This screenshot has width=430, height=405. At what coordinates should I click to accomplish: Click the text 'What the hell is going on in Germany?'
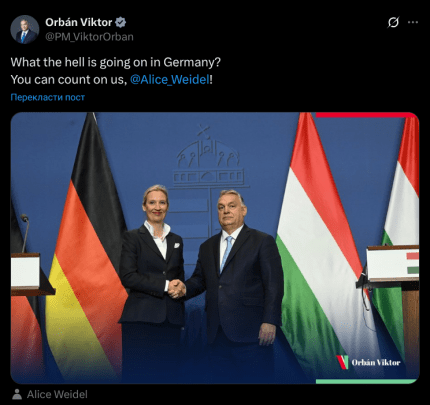coord(116,62)
